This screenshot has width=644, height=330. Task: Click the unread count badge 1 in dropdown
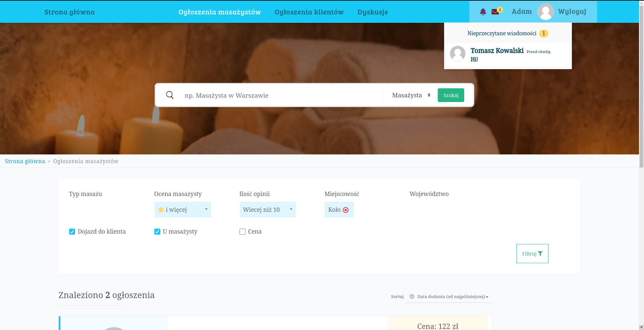coord(544,34)
